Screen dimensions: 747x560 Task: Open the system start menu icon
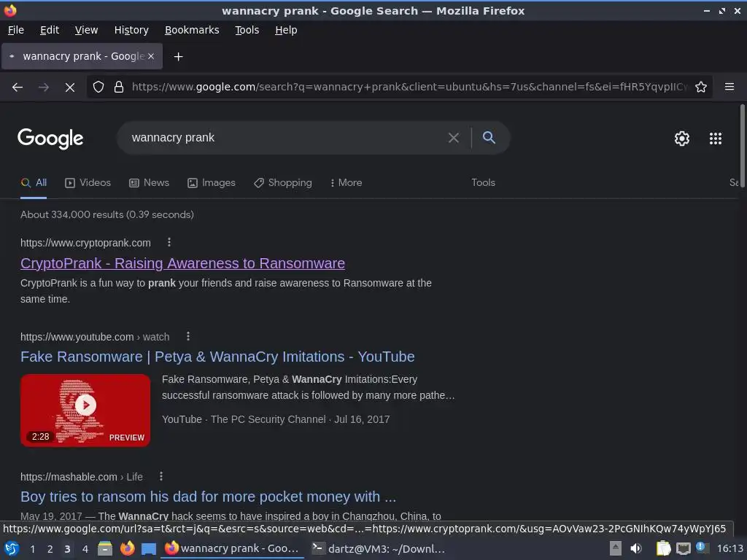coord(12,548)
